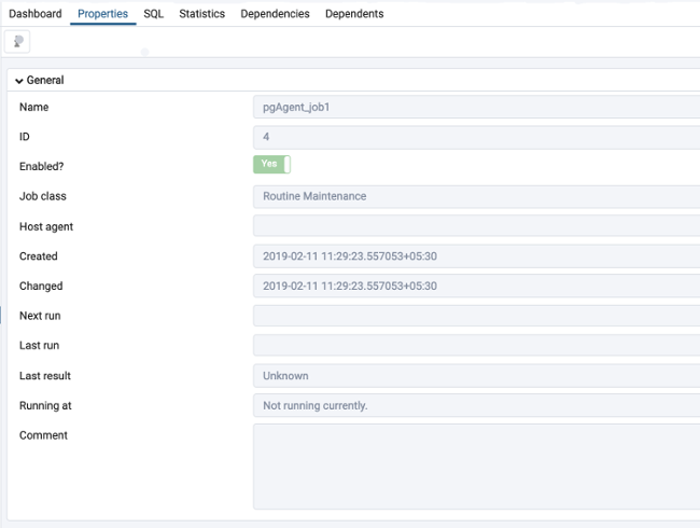
Task: Click the empty Next run field
Action: (x=476, y=317)
